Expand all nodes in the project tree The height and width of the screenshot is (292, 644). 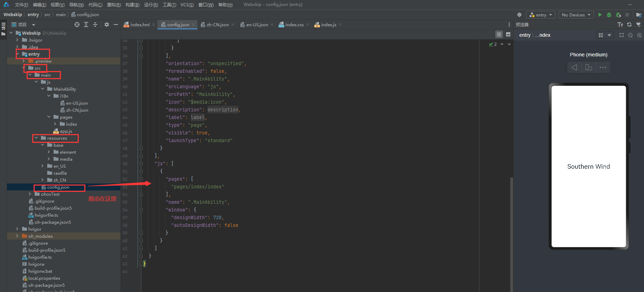point(86,25)
